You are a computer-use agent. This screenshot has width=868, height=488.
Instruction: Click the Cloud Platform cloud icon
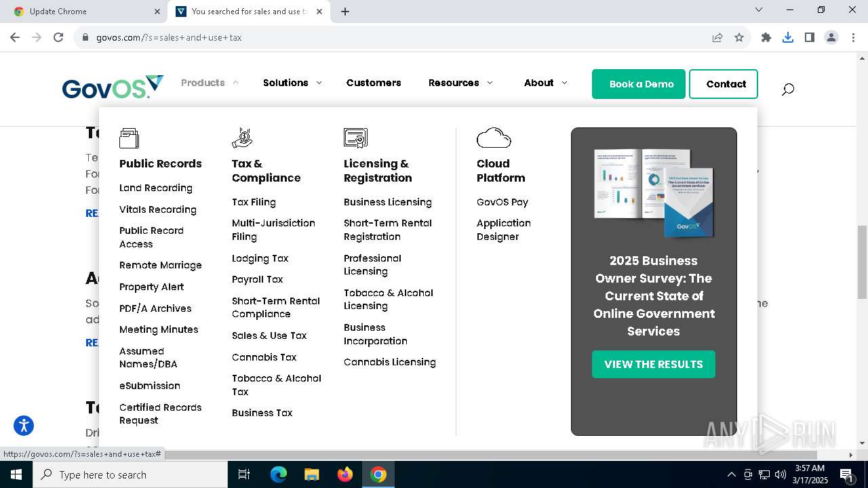tap(494, 138)
